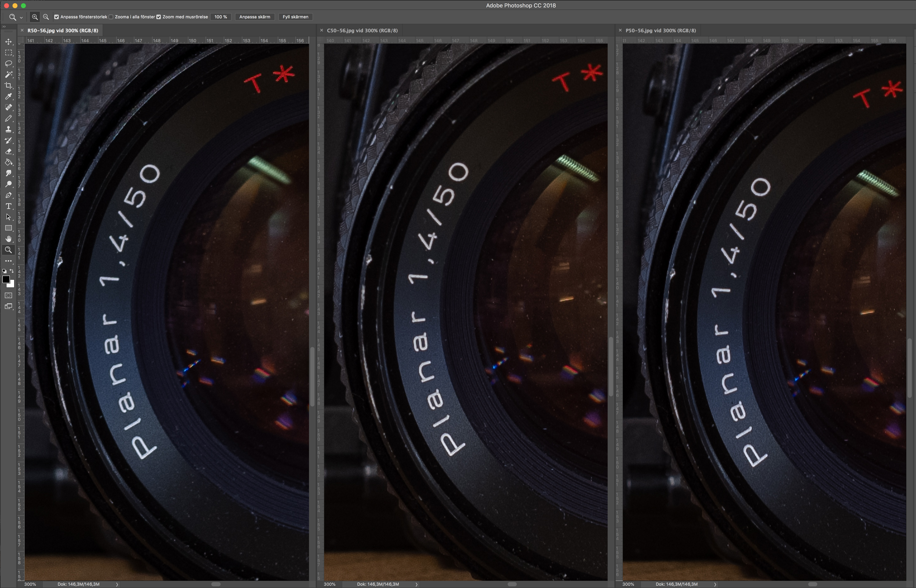
Task: Click the Fyll skärmen button
Action: pyautogui.click(x=295, y=17)
